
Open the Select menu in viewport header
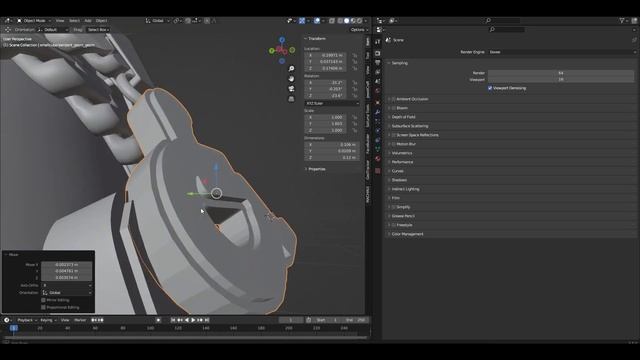point(74,20)
